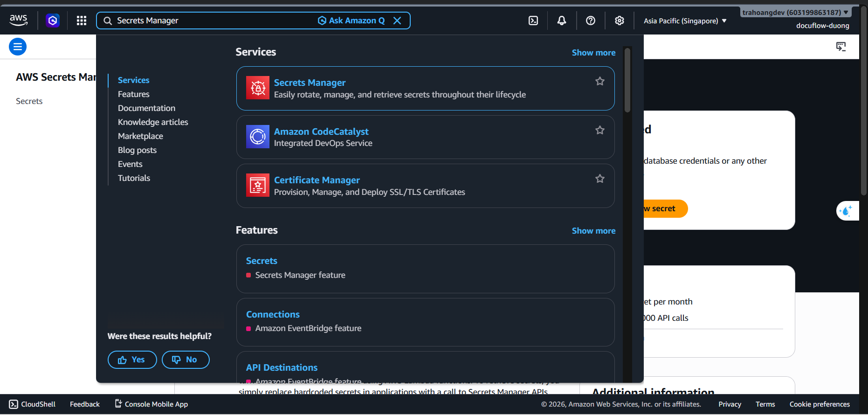The image size is (868, 415).
Task: Click the Certificate Manager service icon
Action: (x=258, y=185)
